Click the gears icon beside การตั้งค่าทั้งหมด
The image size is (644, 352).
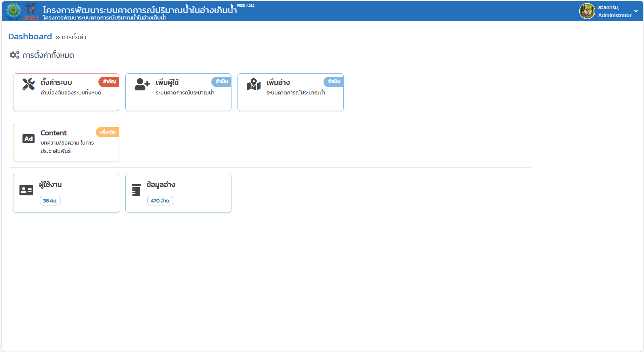pyautogui.click(x=14, y=55)
